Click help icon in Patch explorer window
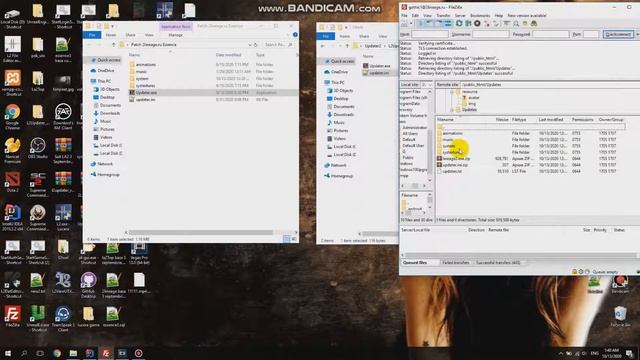The image size is (640, 360). coord(295,35)
